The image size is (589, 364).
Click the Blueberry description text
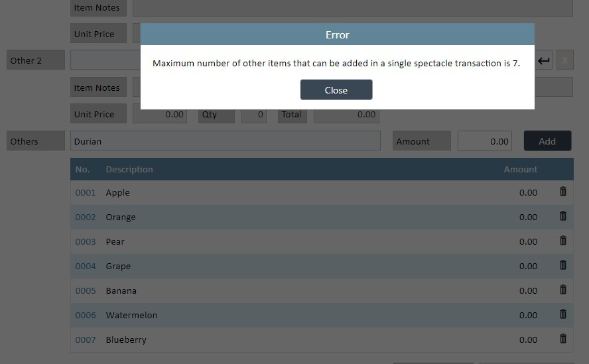click(126, 340)
